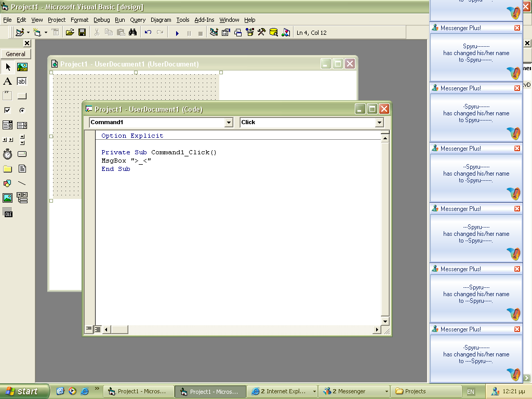The image size is (532, 399).
Task: Click the code window horizontal scrollbar thumb
Action: click(119, 329)
